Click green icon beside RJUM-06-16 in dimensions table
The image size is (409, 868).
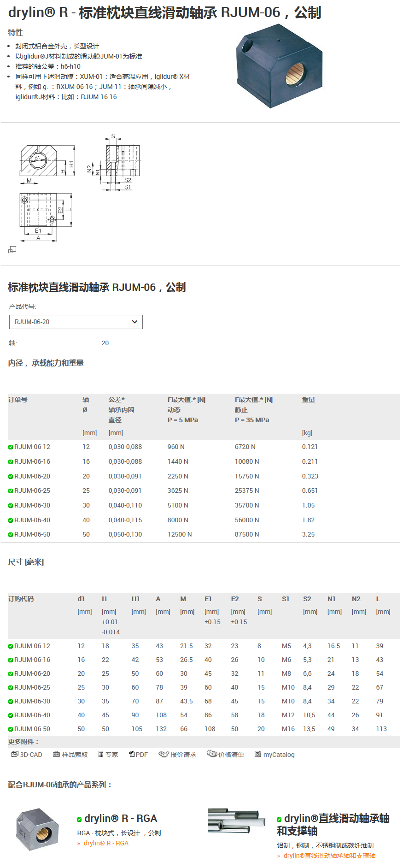coord(11,660)
